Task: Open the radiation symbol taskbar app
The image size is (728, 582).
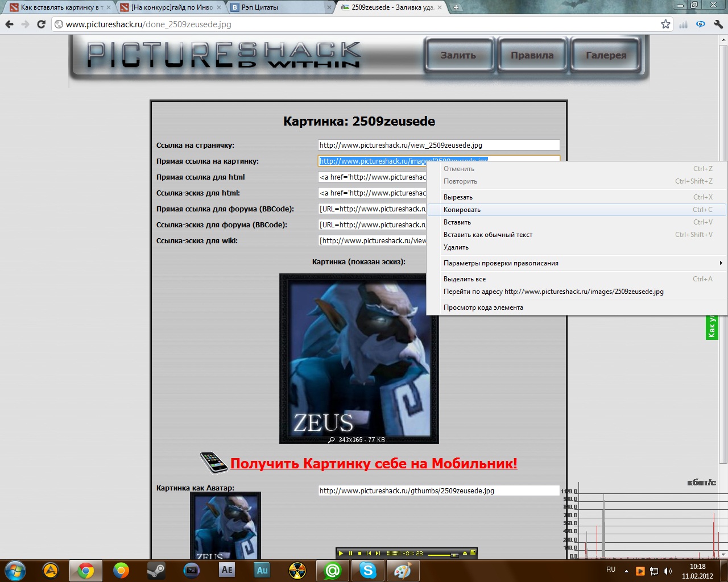Action: (x=297, y=570)
